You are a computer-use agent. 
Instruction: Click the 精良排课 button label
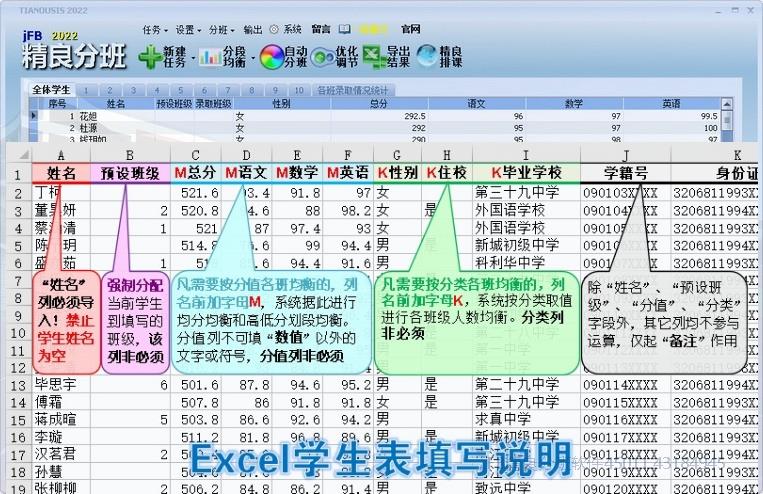click(x=451, y=57)
